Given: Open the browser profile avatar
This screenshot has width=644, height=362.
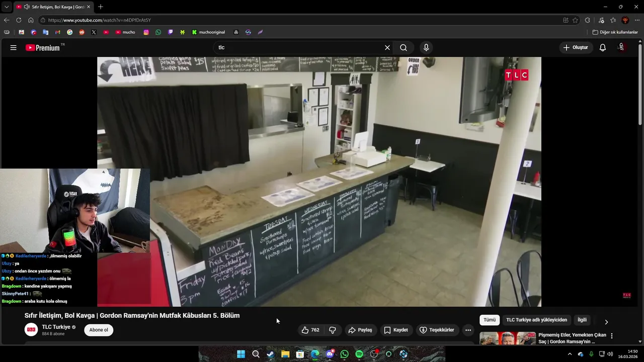Looking at the screenshot, I should point(625,20).
